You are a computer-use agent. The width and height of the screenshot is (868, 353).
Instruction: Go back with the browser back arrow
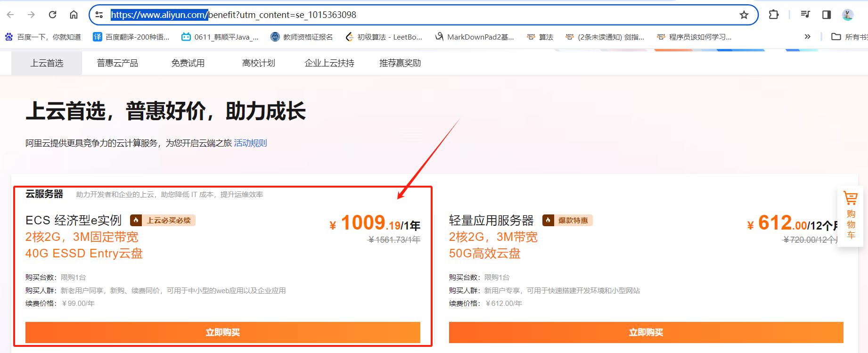(x=10, y=15)
